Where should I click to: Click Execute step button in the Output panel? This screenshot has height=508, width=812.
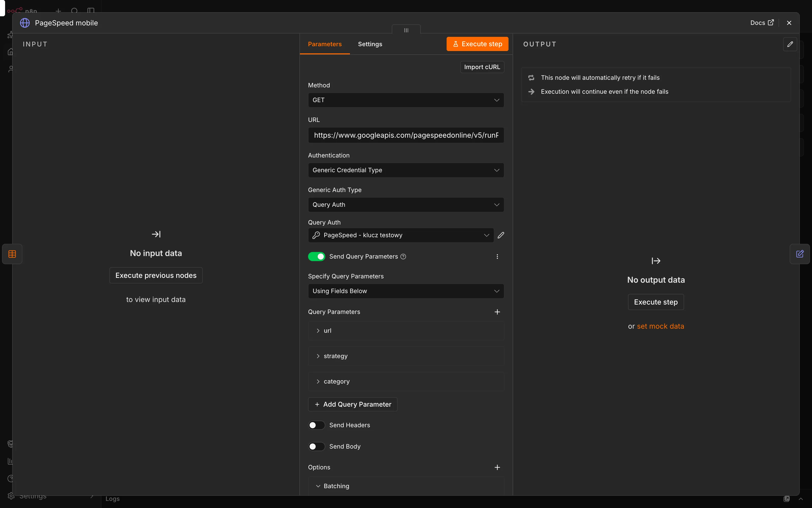point(656,302)
